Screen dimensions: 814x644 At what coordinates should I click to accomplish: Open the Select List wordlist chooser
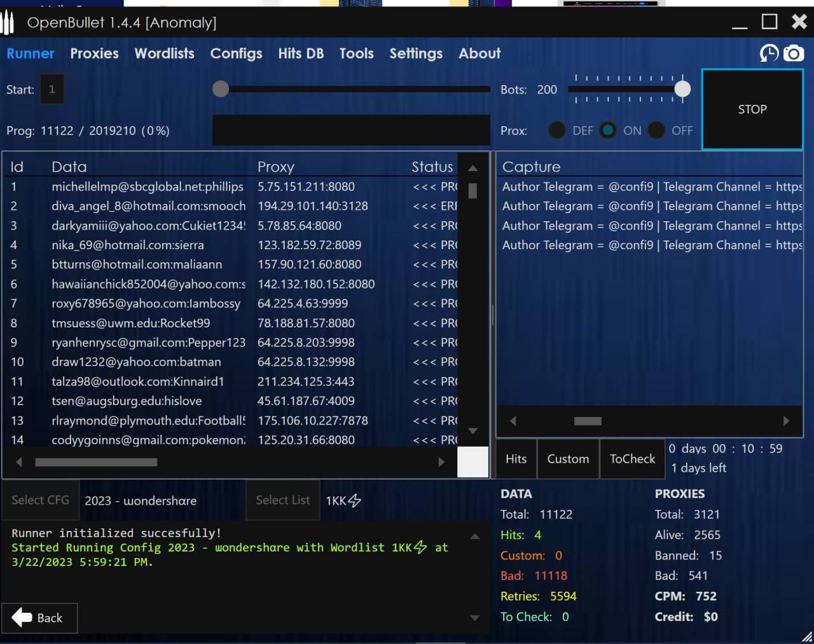pos(282,500)
